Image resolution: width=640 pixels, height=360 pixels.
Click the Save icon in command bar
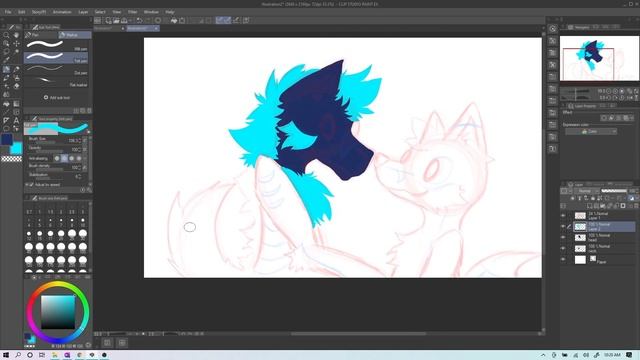(124, 20)
